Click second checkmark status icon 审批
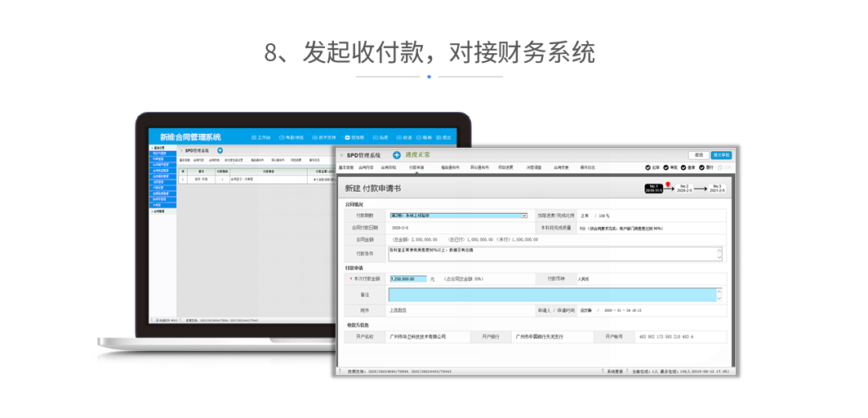 [666, 167]
